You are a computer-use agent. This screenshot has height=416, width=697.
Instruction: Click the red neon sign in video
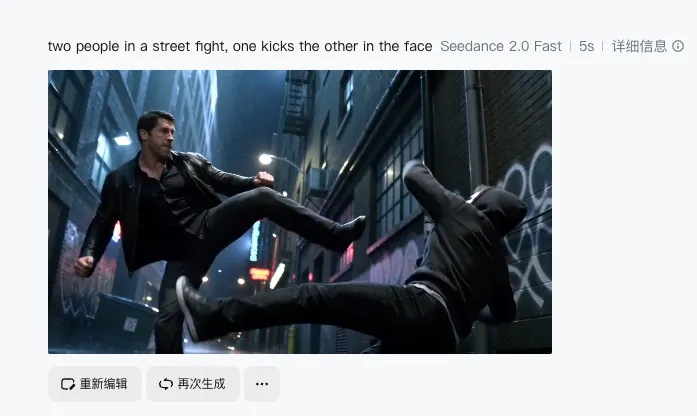259,274
